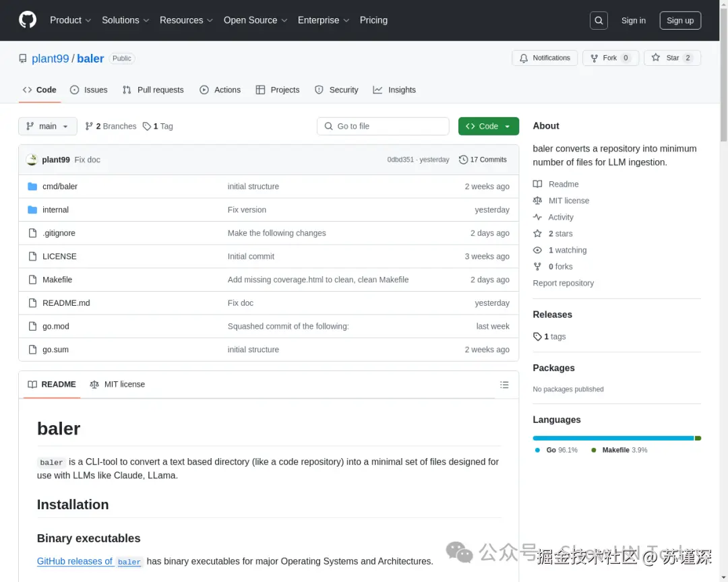
Task: Open 'Fix version' commit message
Action: (x=247, y=209)
